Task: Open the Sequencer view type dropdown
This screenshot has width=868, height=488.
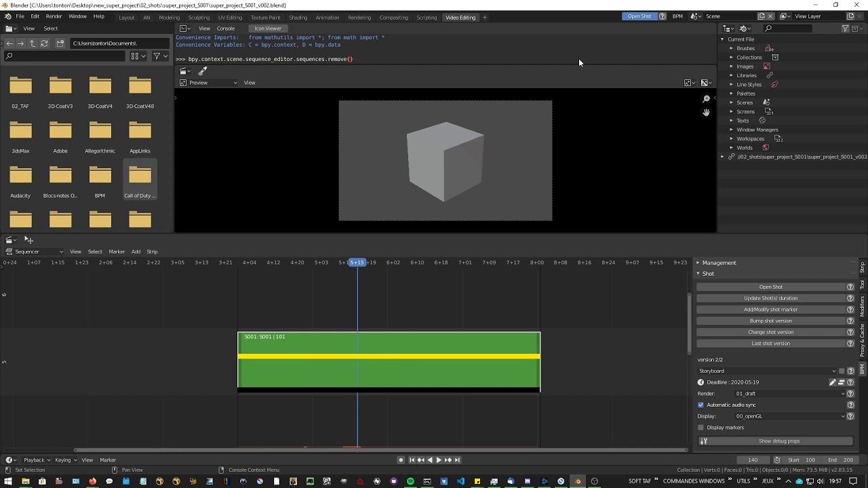Action: pyautogui.click(x=35, y=251)
